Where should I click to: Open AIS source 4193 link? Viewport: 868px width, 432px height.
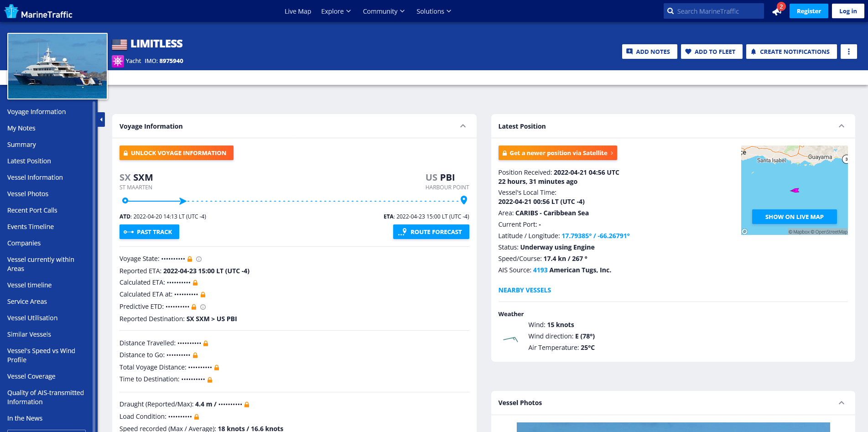click(x=540, y=270)
